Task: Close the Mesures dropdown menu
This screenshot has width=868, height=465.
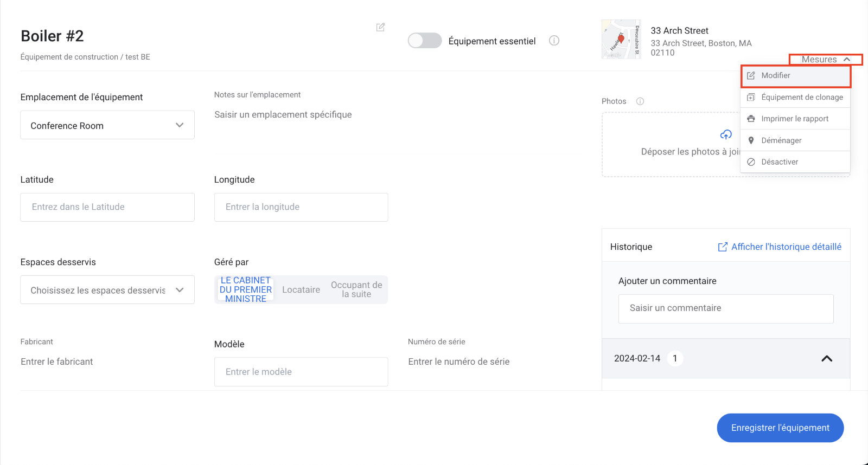Action: (x=825, y=59)
